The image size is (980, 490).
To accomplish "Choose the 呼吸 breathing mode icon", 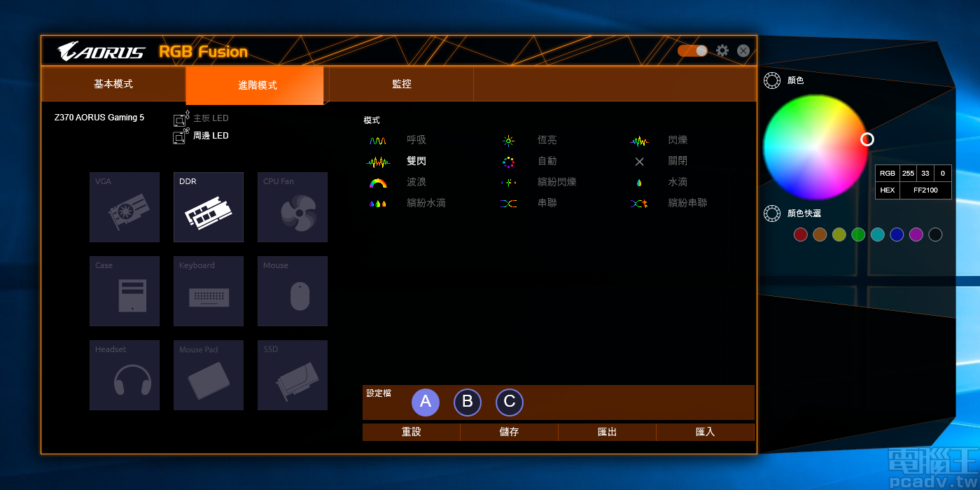I will pos(378,141).
